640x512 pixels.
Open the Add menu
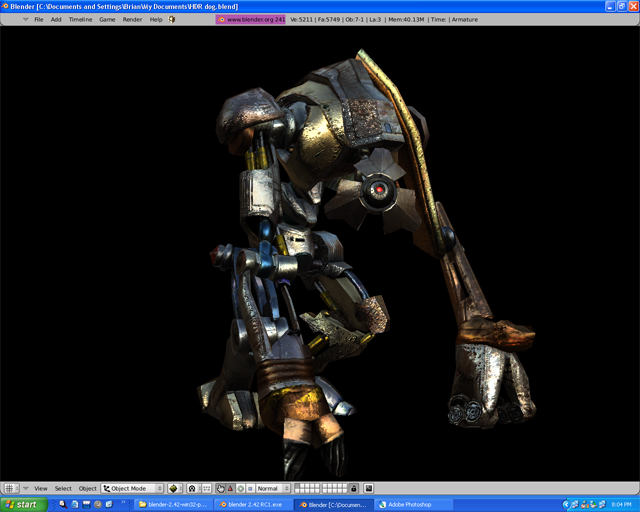56,19
